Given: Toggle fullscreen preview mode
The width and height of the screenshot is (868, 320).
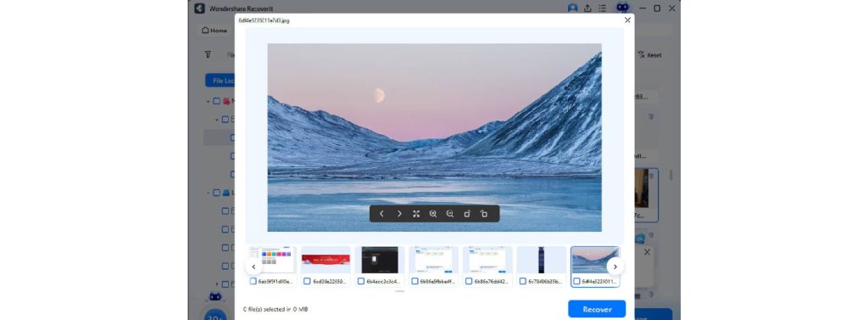Looking at the screenshot, I should [x=416, y=214].
